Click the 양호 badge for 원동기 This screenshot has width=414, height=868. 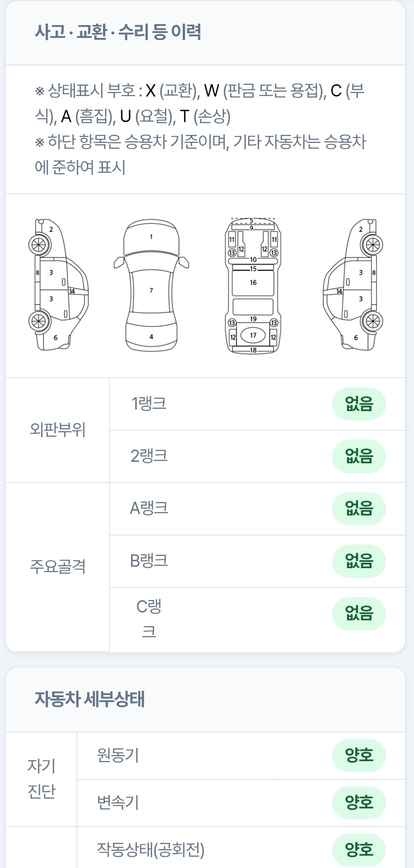tap(359, 755)
